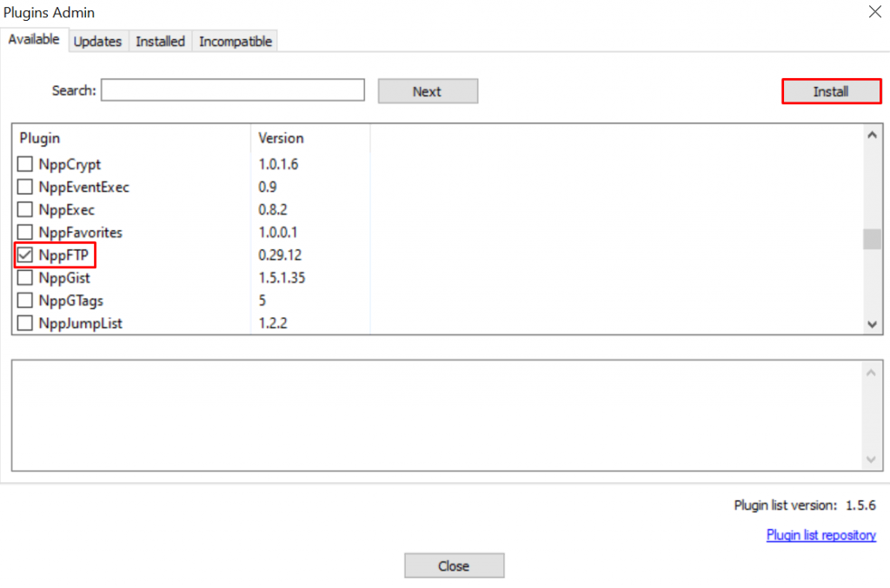Enable the NppFavorites checkbox

click(x=25, y=232)
